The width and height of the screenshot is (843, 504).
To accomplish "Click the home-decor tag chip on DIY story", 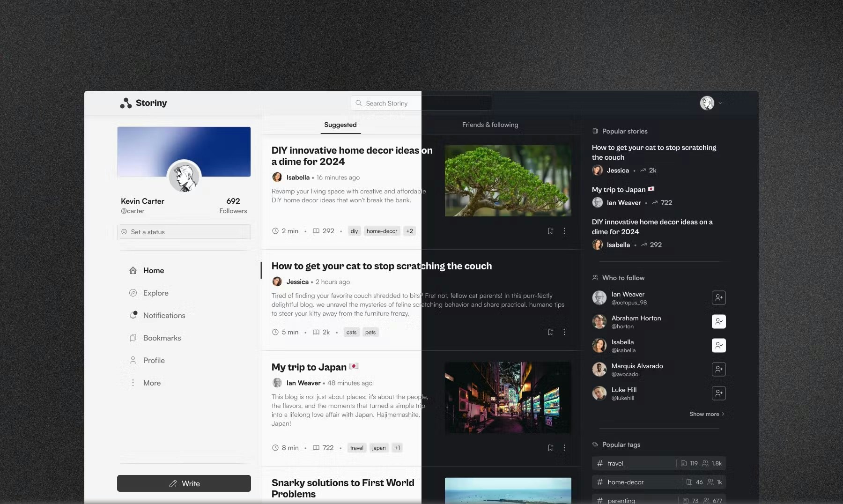I will [x=382, y=231].
